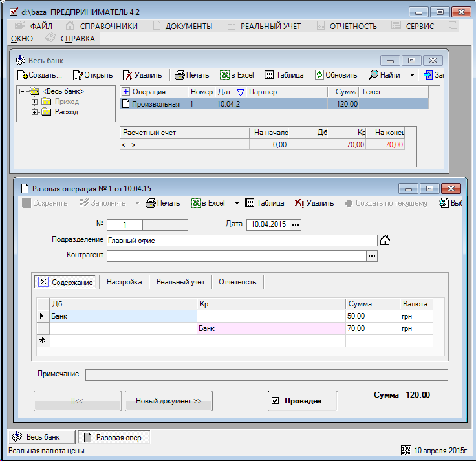Open the ОКНО menu
Image resolution: width=476 pixels, height=461 pixels.
22,39
